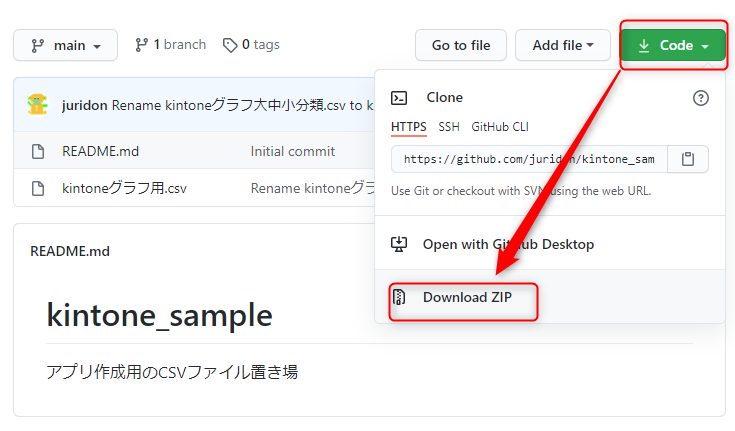Select the HTTPS tab
The width and height of the screenshot is (735, 431).
click(x=409, y=127)
